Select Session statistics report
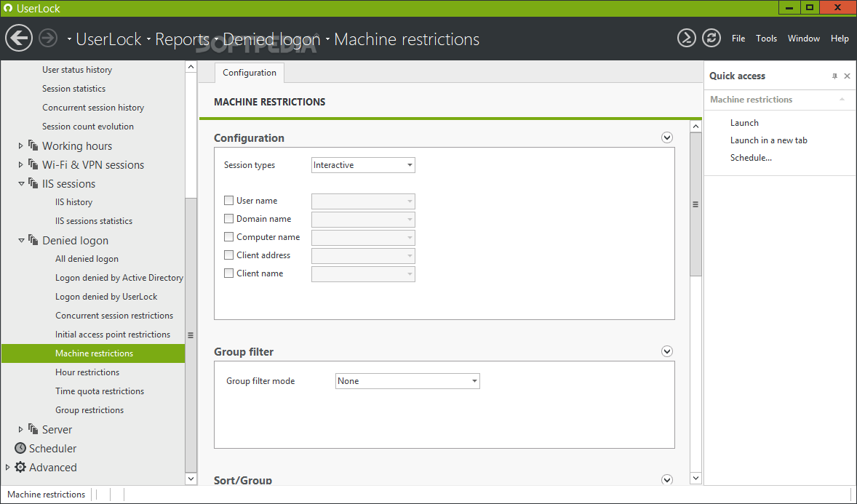857x504 pixels. tap(73, 89)
